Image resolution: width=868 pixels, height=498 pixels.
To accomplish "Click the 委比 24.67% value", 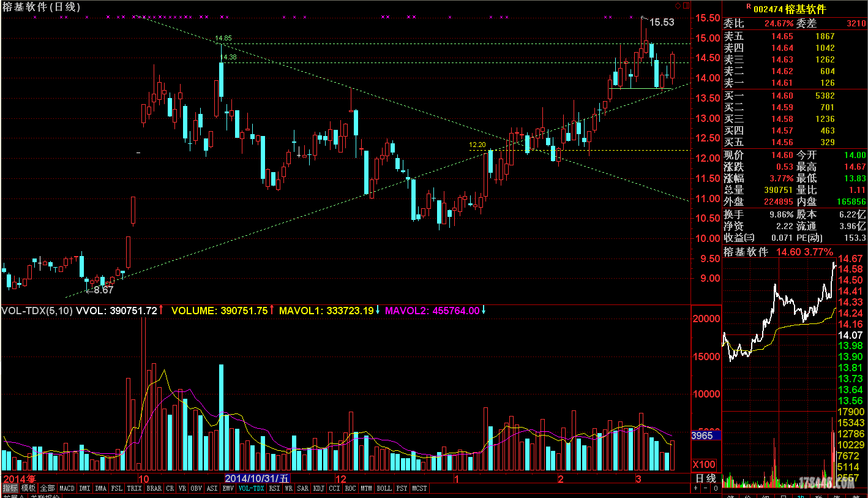I will tap(779, 24).
